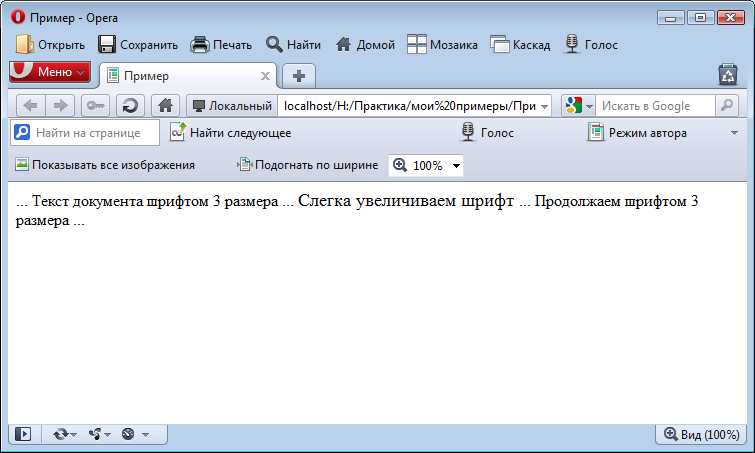The height and width of the screenshot is (453, 755).
Task: Open the closed tabs trash icon
Action: pyautogui.click(x=728, y=75)
